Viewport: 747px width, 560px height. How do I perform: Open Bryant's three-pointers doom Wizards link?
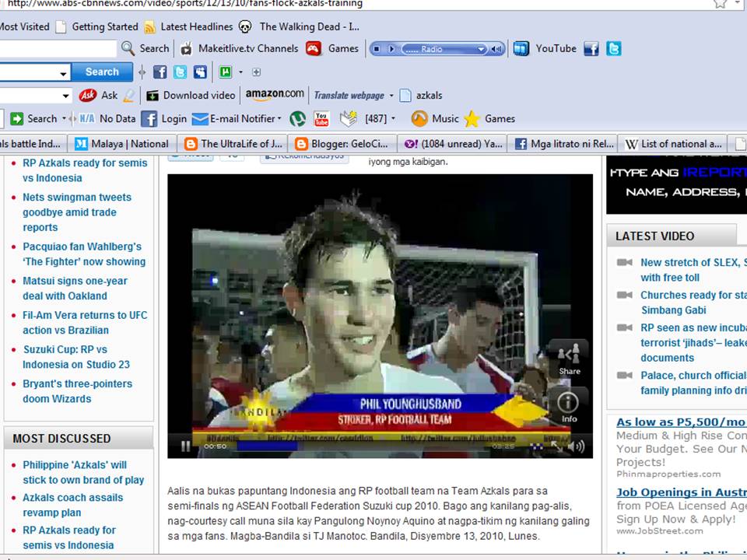point(77,391)
